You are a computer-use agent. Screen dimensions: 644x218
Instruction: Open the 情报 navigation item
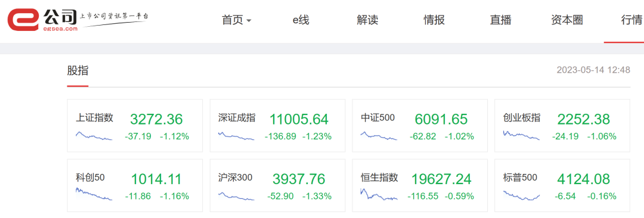434,20
